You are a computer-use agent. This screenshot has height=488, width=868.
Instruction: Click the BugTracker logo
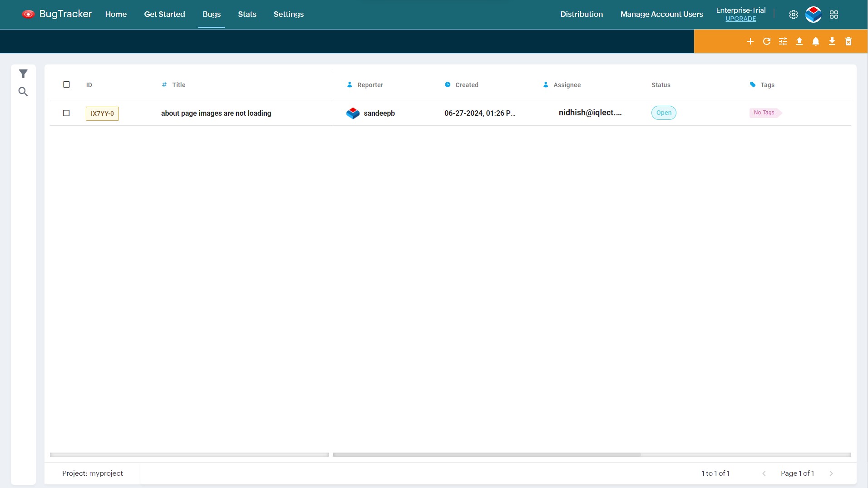57,14
